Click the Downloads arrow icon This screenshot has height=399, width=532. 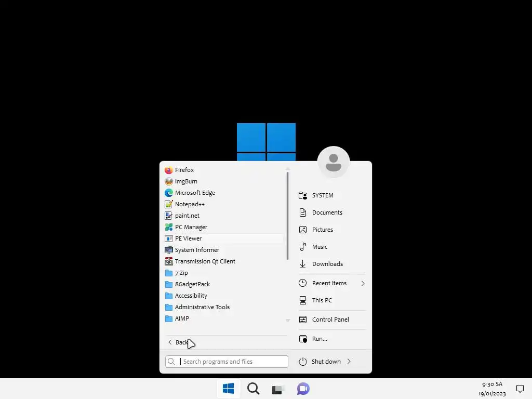coord(303,264)
